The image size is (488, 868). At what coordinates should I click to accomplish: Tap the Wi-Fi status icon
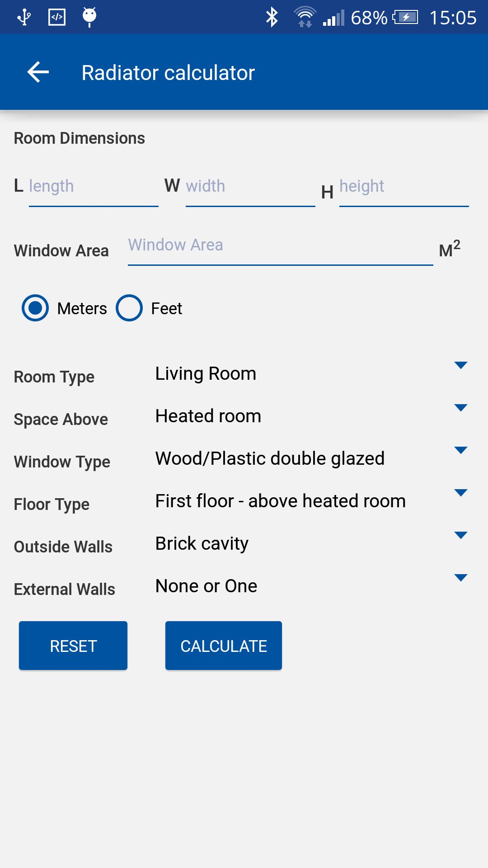[305, 17]
